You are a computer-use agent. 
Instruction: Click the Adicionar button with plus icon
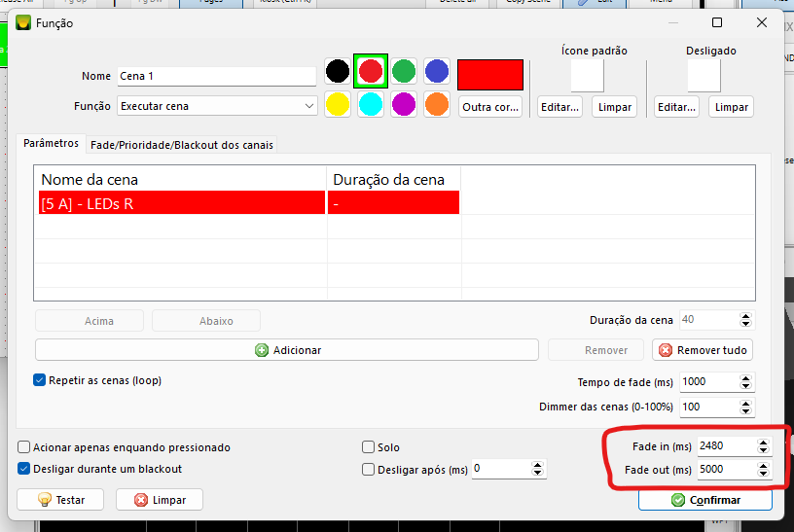[287, 350]
